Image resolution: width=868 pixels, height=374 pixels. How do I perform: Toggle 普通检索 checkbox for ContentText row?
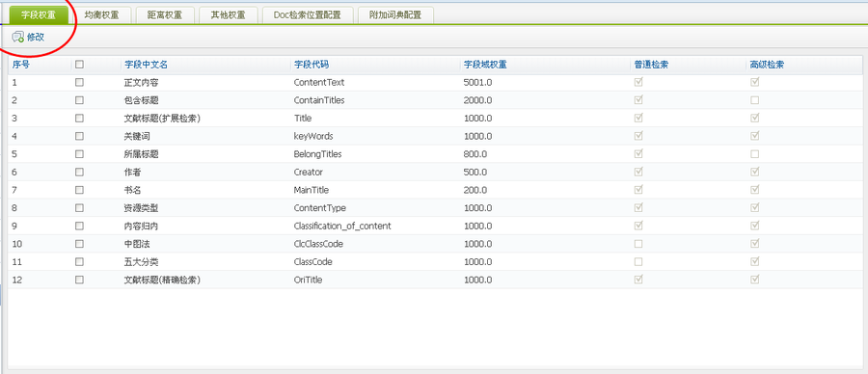(x=638, y=82)
